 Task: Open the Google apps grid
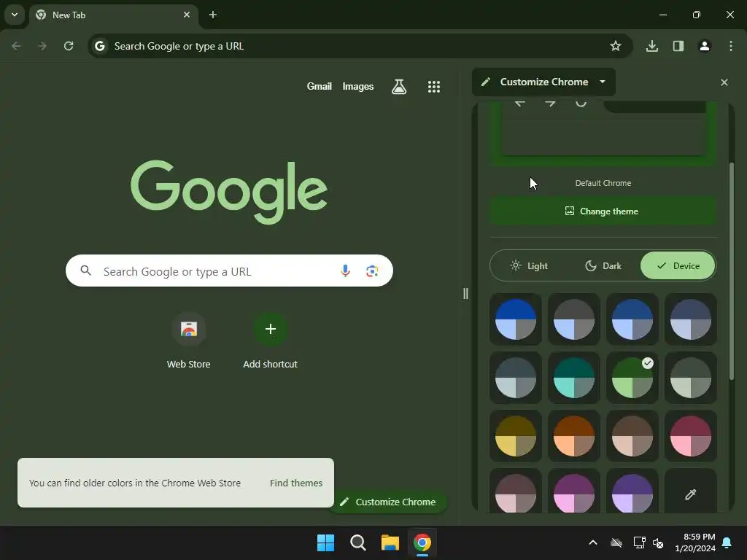point(434,87)
